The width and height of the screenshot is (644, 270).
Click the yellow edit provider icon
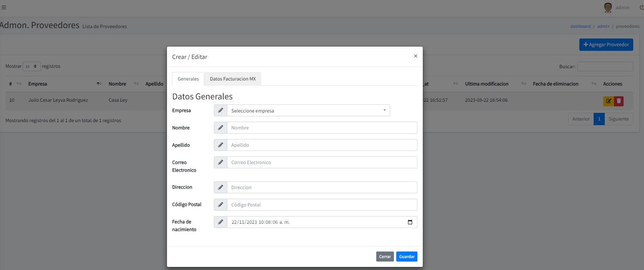[x=608, y=101]
